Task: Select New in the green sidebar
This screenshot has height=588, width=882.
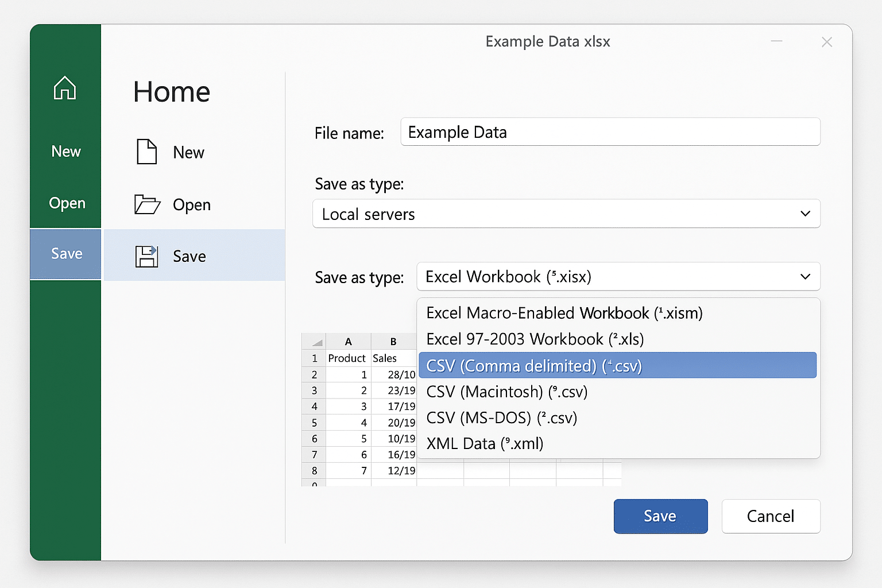Action: 66,152
